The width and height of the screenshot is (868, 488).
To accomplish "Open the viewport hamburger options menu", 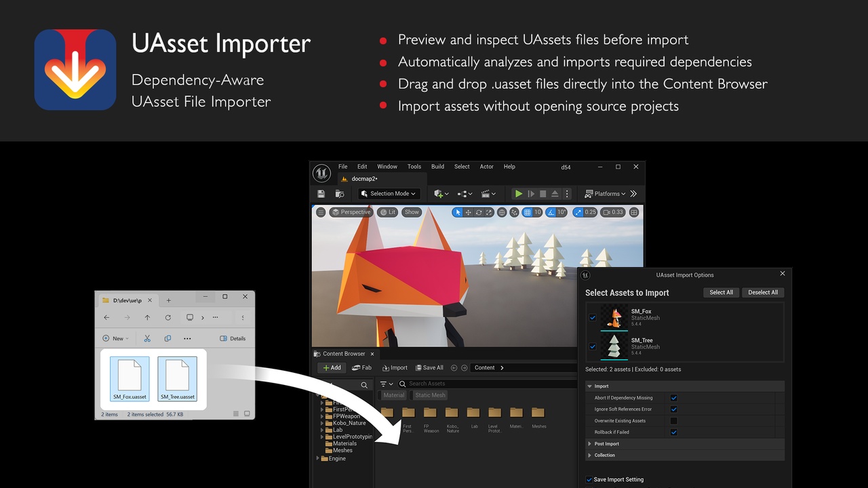I will tap(321, 212).
